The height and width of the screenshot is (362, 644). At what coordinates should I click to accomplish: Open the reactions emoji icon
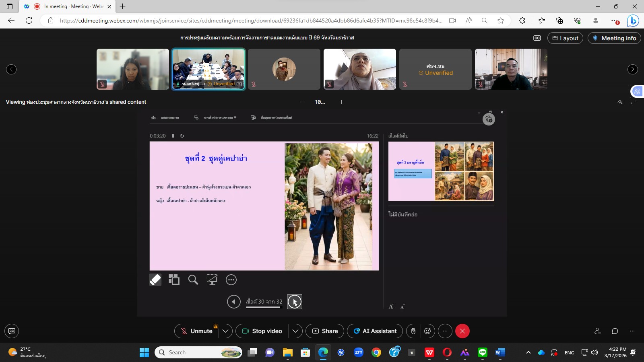click(427, 331)
